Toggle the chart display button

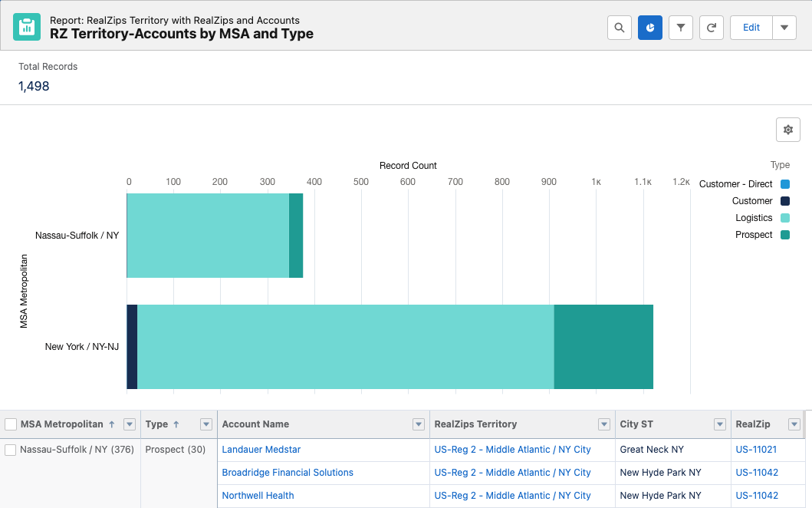pos(650,28)
